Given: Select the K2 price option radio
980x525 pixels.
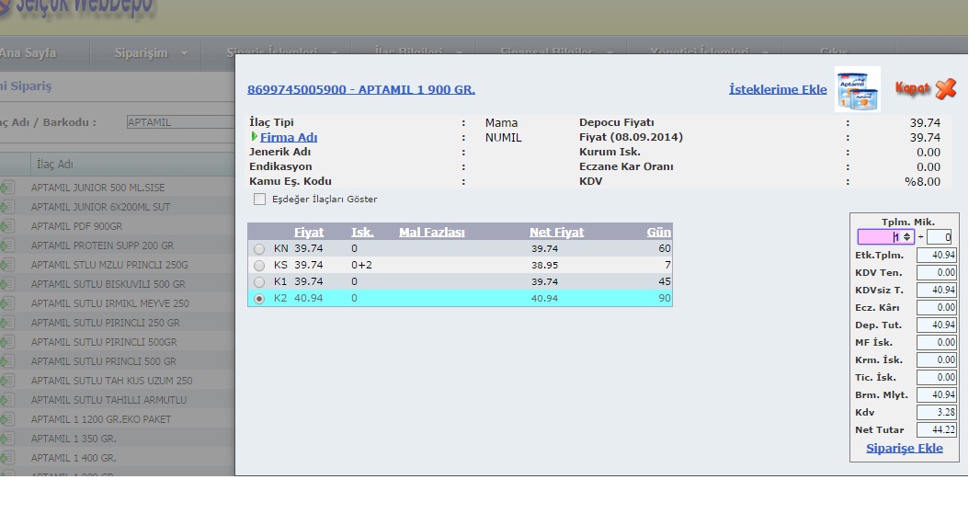Looking at the screenshot, I should click(258, 299).
